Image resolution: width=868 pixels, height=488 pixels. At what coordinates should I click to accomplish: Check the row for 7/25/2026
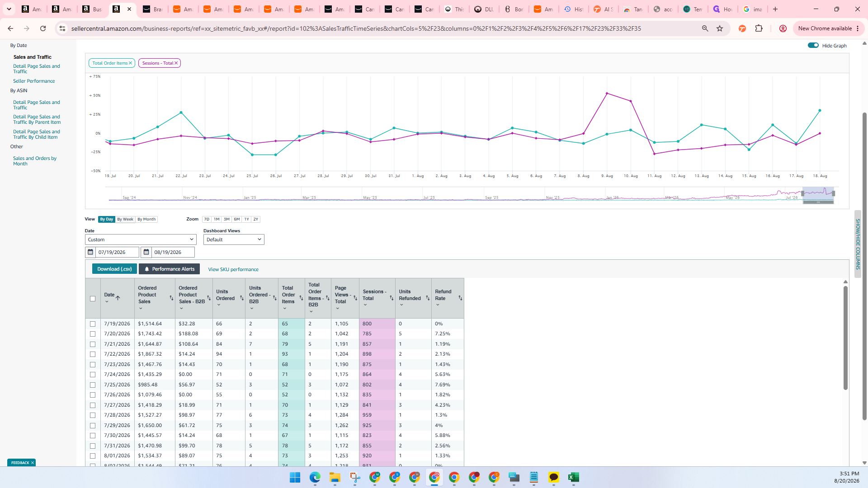93,385
